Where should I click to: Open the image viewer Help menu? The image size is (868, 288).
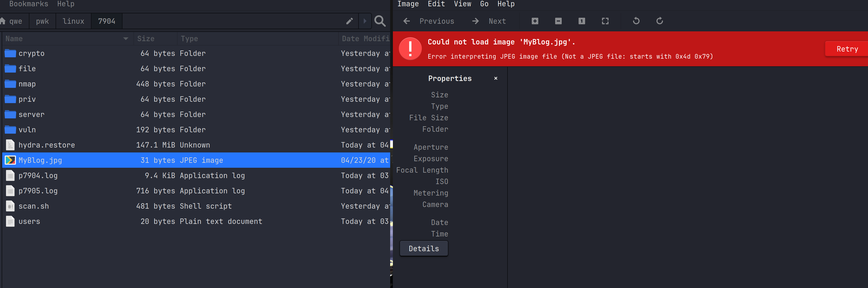[506, 4]
